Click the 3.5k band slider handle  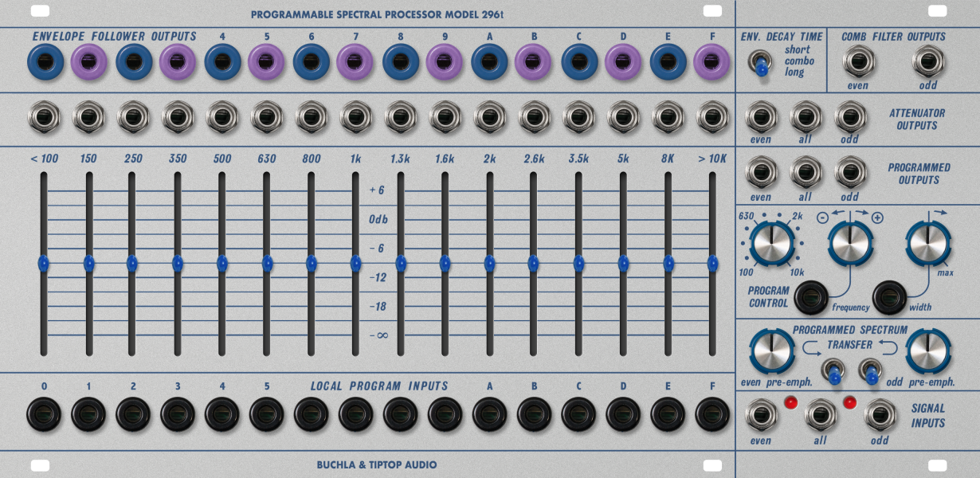[x=579, y=263]
